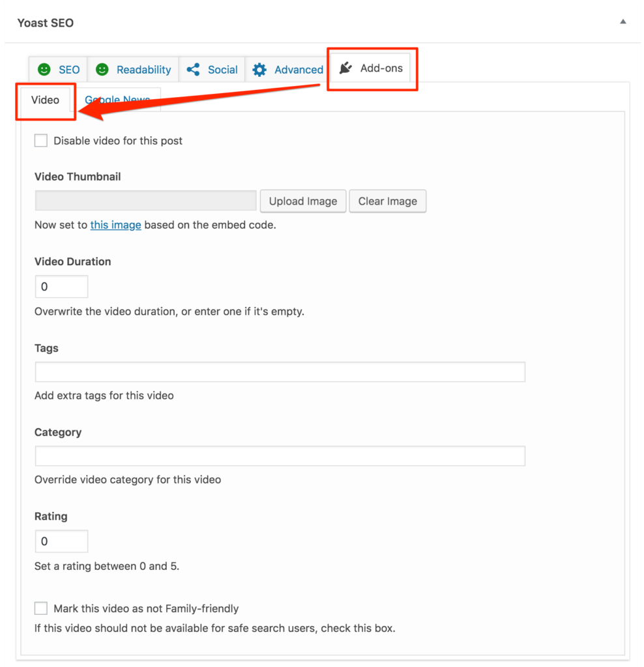Select the Video sub-tab
Screen dimensions: 644x667
(45, 100)
